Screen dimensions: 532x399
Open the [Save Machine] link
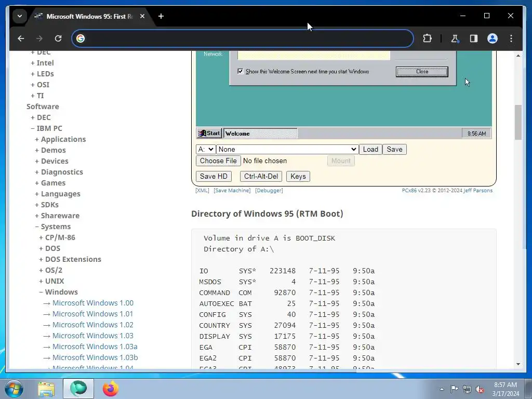point(232,190)
